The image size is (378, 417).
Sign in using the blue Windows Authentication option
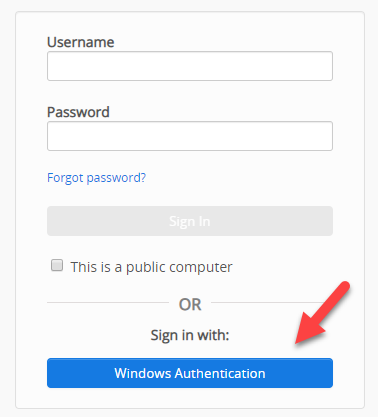point(190,373)
